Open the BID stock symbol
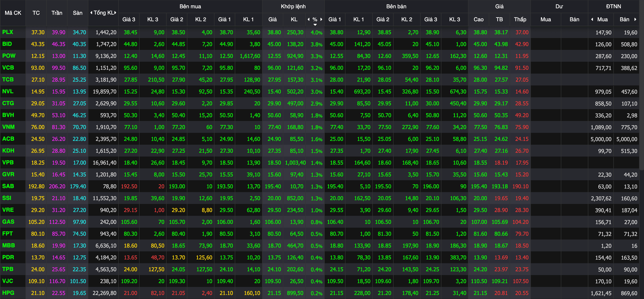 [7, 44]
